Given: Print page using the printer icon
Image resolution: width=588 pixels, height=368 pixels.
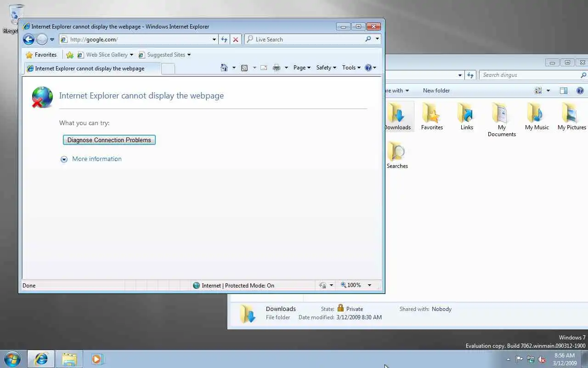Looking at the screenshot, I should 276,68.
